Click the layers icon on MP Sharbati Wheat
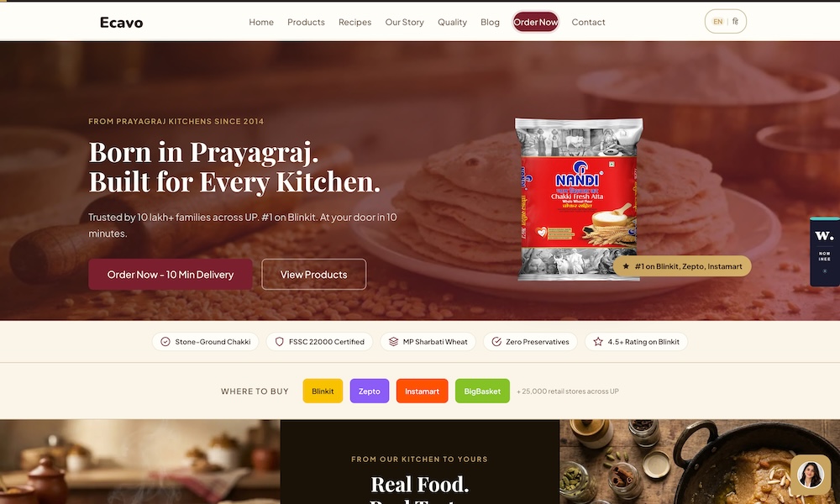This screenshot has width=840, height=504. coord(393,342)
